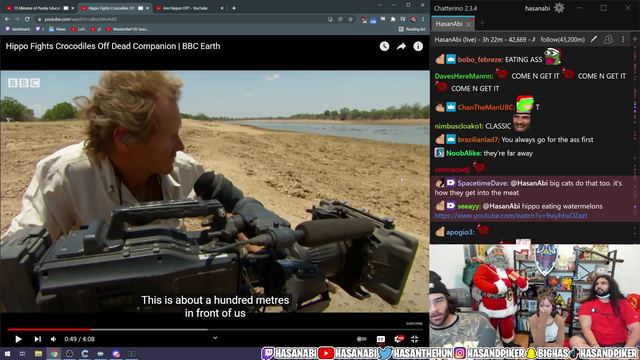
Task: Close the HasanAbi Chatterino tab
Action: tap(469, 24)
